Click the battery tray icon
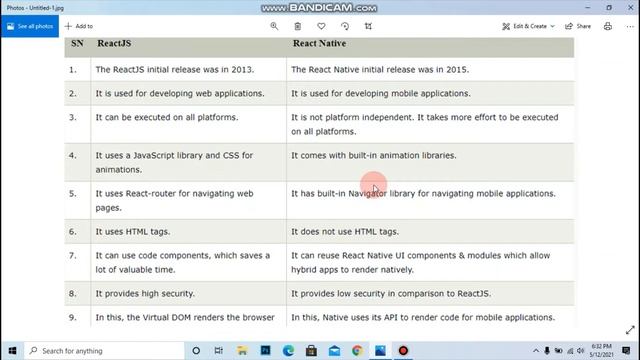640x360 pixels. 558,351
